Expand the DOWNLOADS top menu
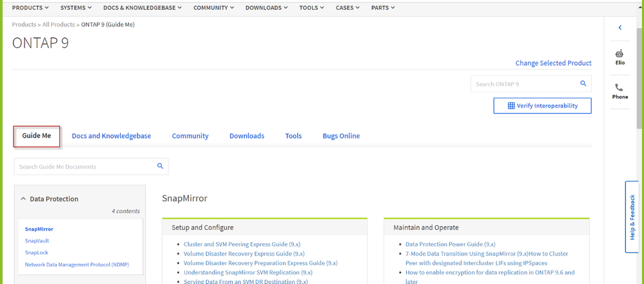Viewport: 644px width, 284px height. point(266,7)
